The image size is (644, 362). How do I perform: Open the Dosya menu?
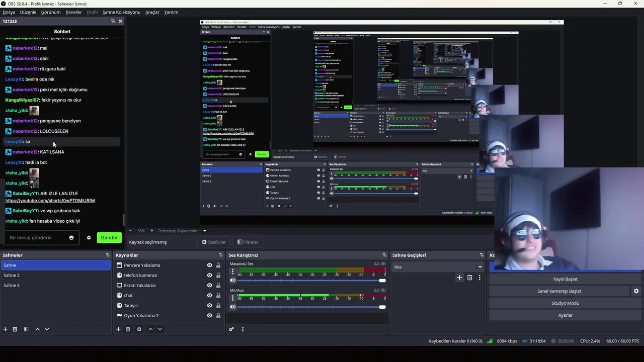click(9, 12)
